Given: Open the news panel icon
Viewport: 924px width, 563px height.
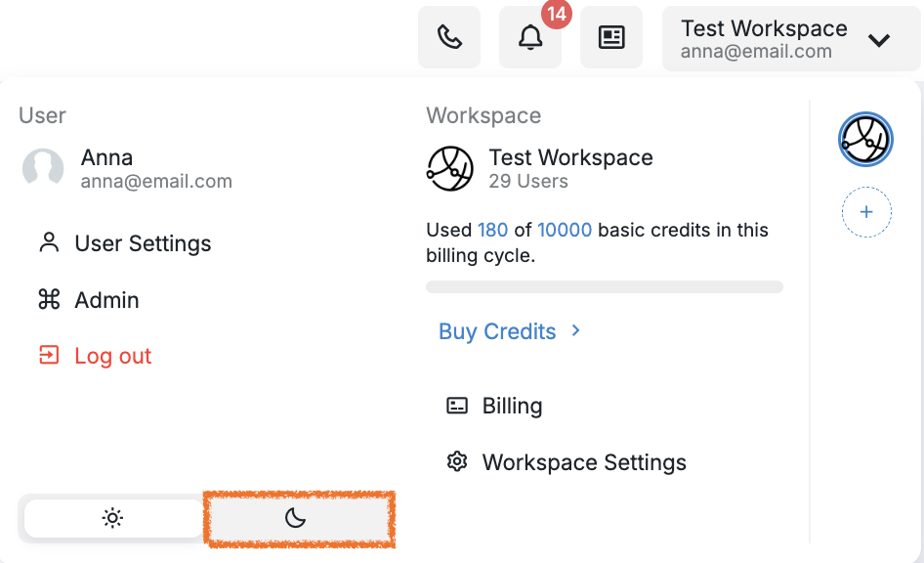Looking at the screenshot, I should [x=611, y=37].
